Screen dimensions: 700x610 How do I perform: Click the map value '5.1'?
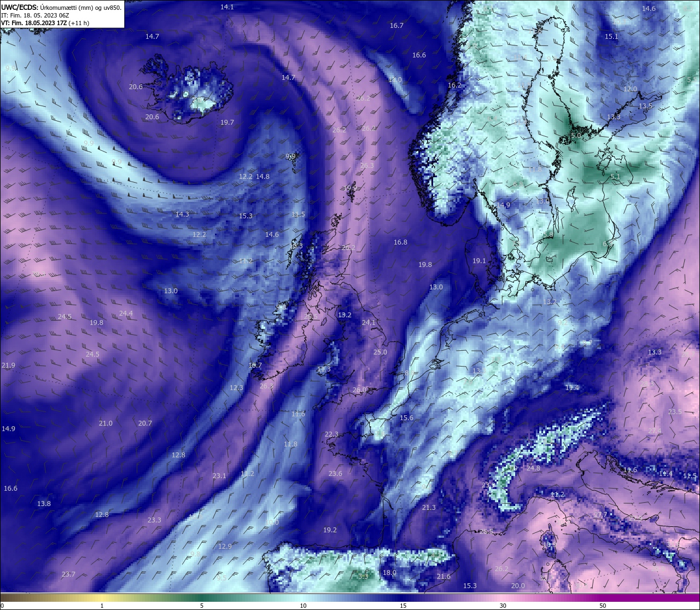[x=615, y=177]
